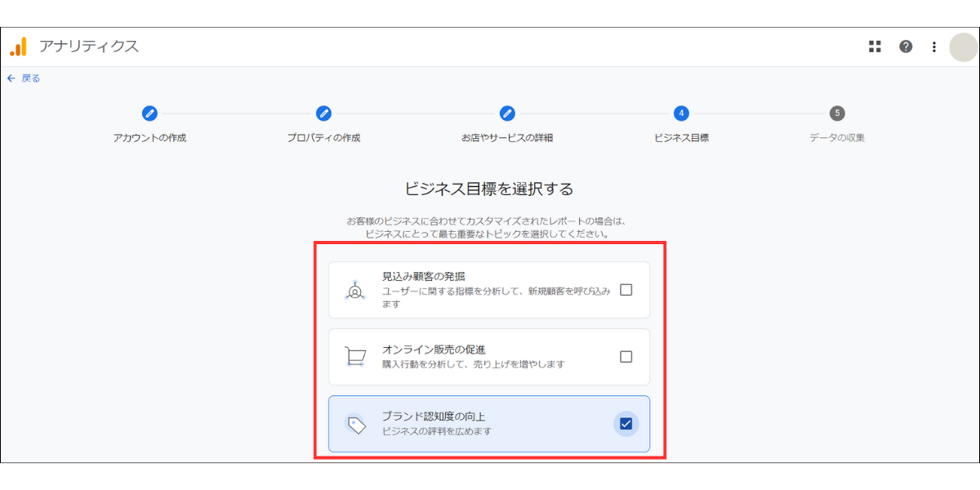Click the user account avatar
This screenshot has height=490, width=980.
pyautogui.click(x=963, y=47)
